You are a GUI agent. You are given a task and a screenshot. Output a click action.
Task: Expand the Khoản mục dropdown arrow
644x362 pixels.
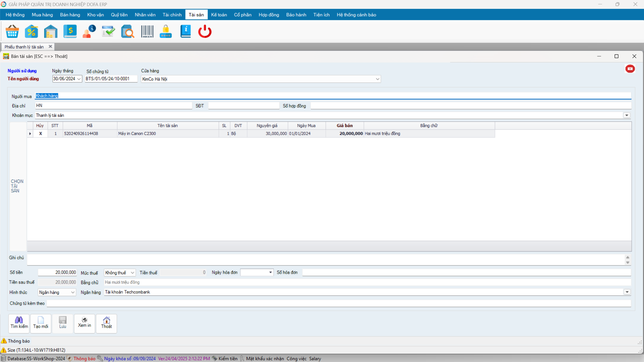[627, 115]
